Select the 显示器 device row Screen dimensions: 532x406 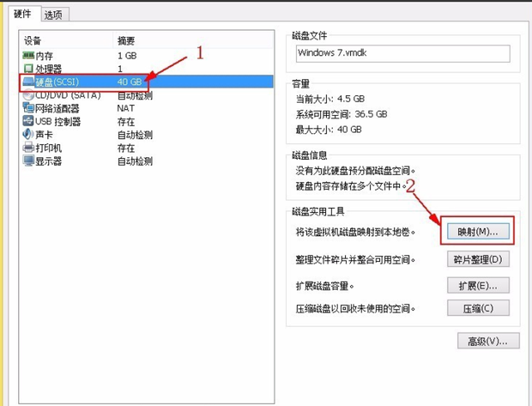[147, 161]
